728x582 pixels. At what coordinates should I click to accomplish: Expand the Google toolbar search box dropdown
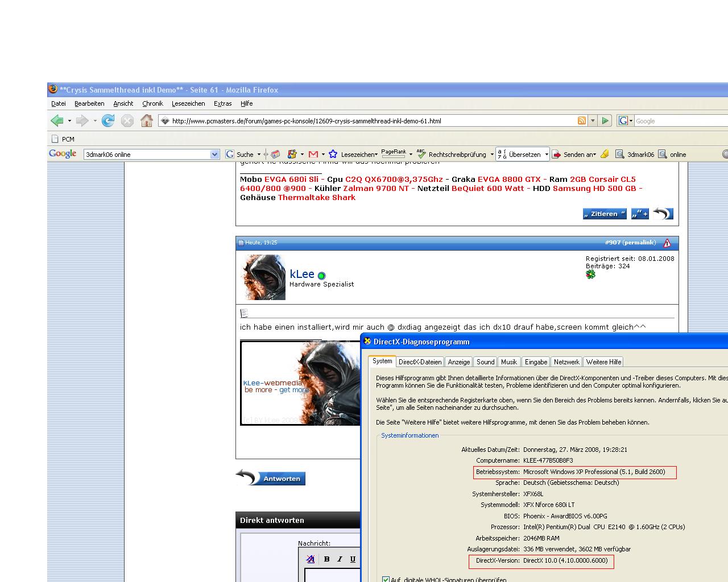coord(214,154)
